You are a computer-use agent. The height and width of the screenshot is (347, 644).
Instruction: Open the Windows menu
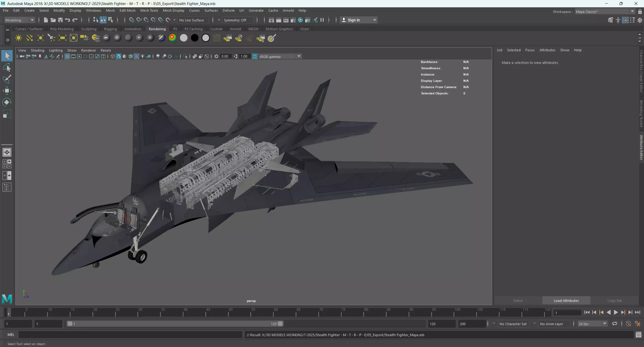point(93,10)
